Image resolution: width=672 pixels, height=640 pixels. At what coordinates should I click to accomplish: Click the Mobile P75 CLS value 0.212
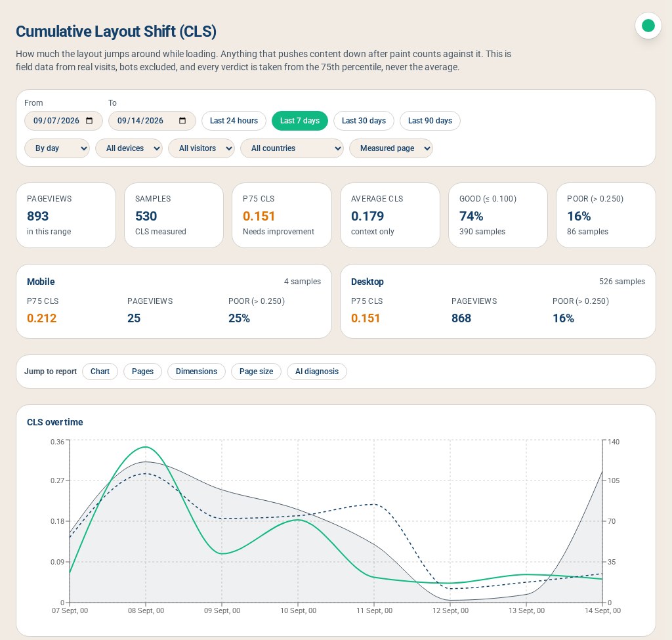tap(41, 318)
